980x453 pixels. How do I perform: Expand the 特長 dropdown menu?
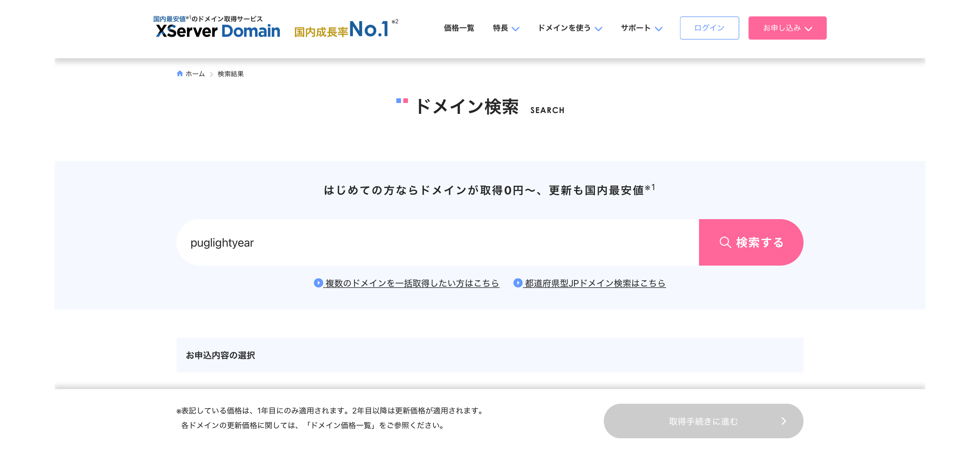click(506, 28)
